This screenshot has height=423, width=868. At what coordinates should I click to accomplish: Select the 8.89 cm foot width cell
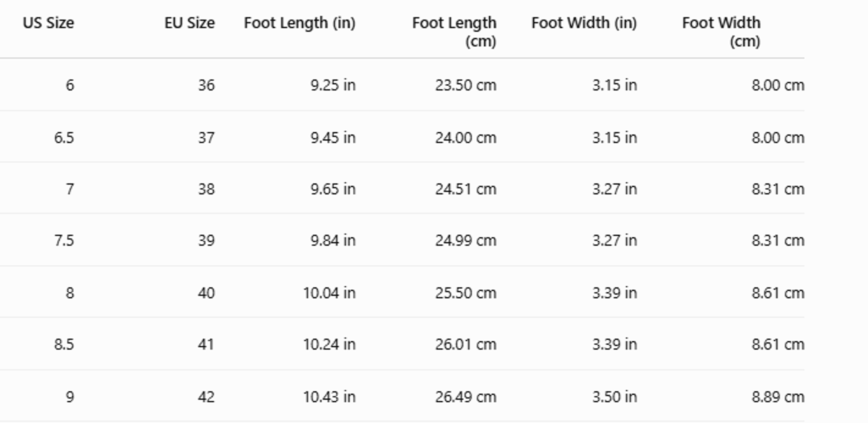[x=778, y=397]
